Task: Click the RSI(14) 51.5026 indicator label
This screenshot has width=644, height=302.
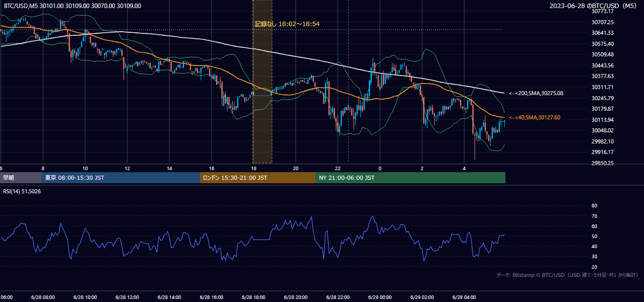Action: click(x=22, y=191)
